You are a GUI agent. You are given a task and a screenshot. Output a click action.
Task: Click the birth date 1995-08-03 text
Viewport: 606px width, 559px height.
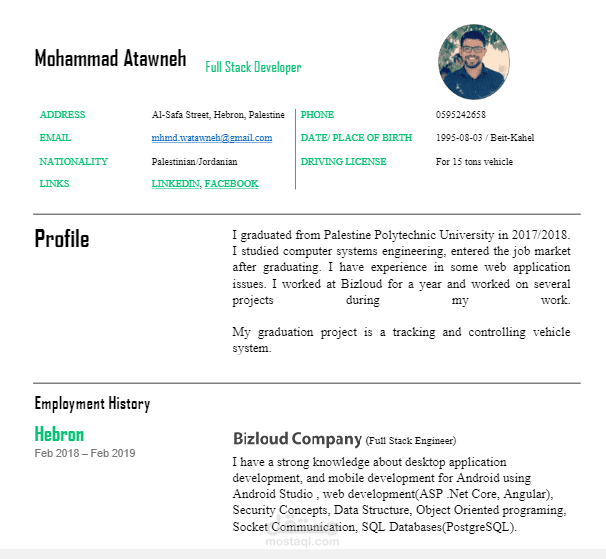(x=459, y=138)
